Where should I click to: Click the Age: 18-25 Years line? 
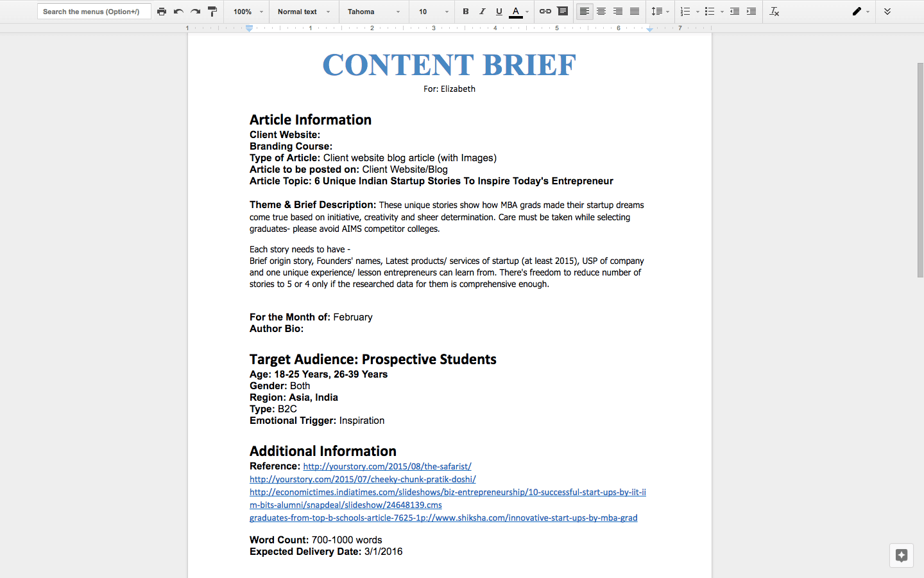318,374
